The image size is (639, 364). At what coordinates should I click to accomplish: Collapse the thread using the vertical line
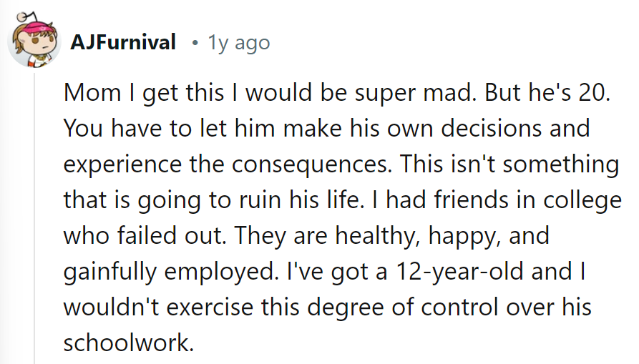click(32, 215)
